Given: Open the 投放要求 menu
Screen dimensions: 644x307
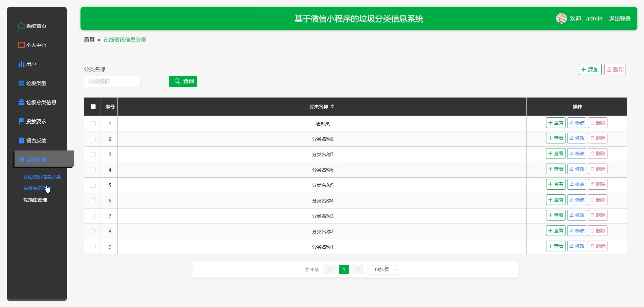Looking at the screenshot, I should (37, 121).
